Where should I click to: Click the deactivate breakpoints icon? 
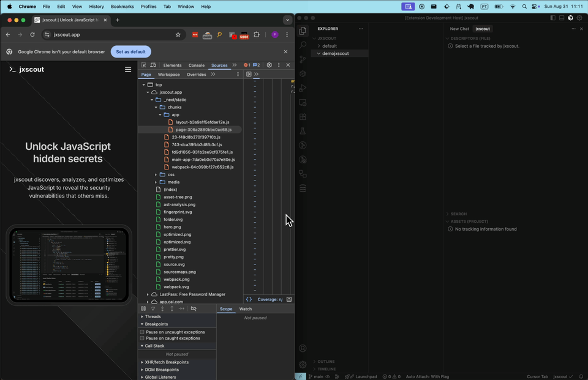194,309
